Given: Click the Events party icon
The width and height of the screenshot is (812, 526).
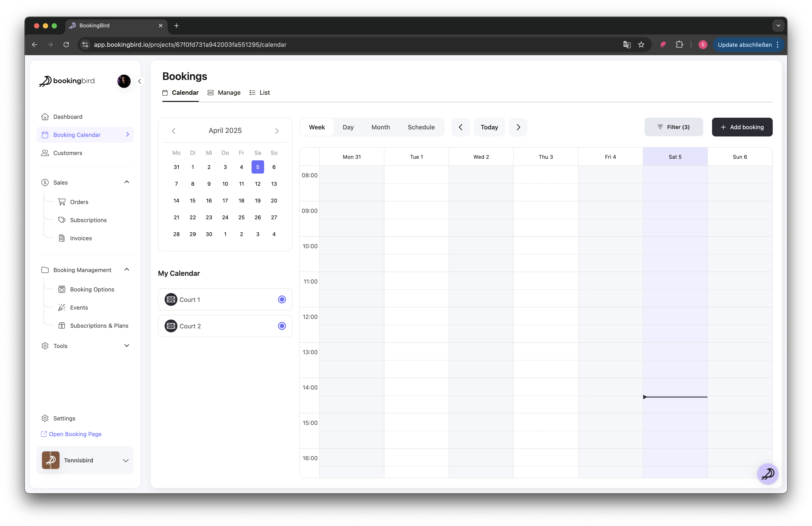Looking at the screenshot, I should pos(62,308).
